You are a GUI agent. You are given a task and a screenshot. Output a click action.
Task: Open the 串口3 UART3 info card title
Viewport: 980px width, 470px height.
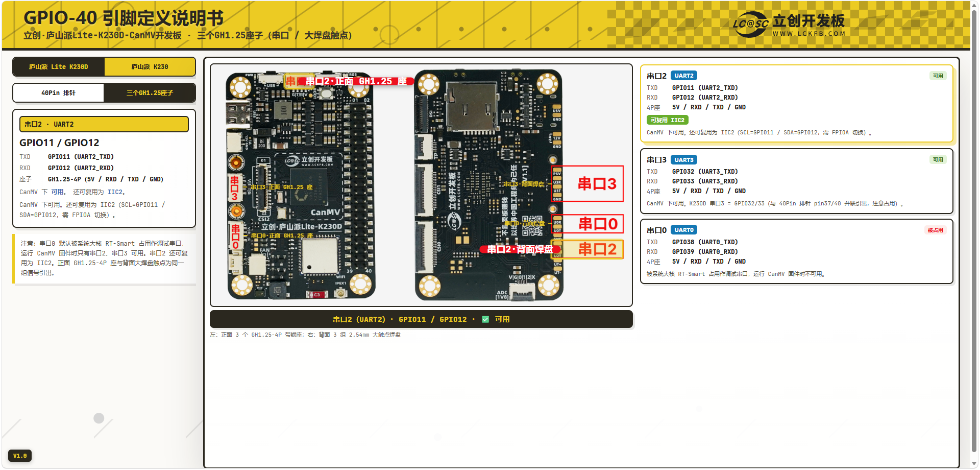[656, 160]
